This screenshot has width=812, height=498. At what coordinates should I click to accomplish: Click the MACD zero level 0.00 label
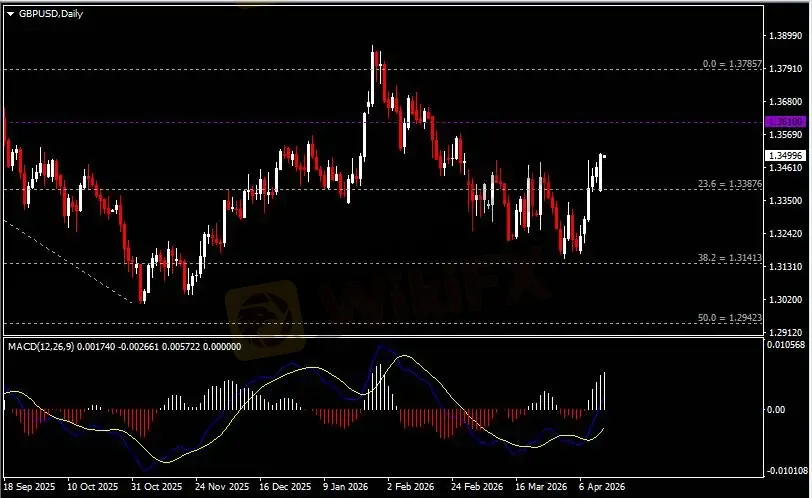click(775, 409)
